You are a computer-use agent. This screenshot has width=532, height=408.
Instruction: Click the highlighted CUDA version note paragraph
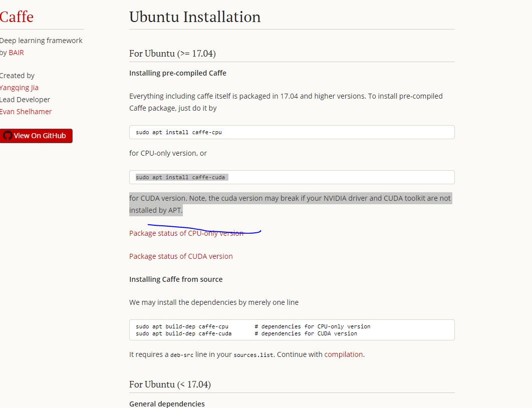pos(291,204)
